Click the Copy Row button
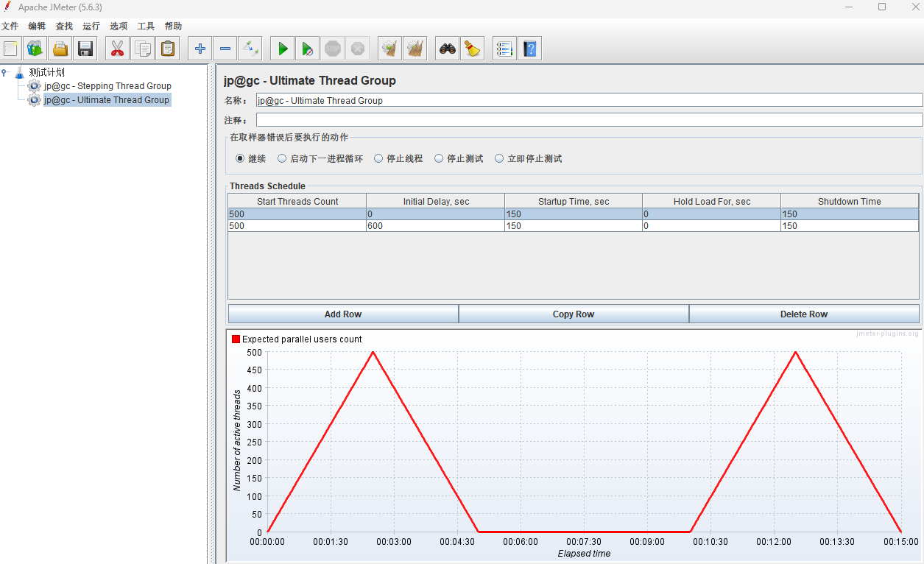Screen dimensions: 924x564 (x=574, y=314)
